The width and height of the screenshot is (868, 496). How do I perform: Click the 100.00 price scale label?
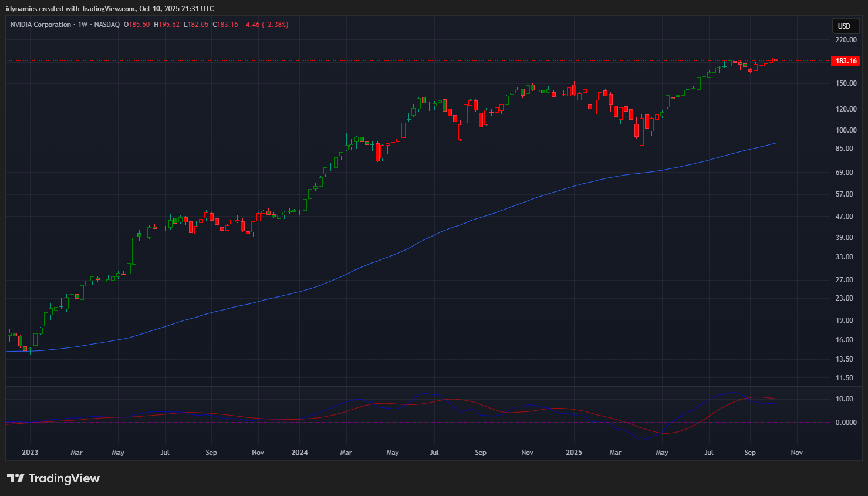point(846,130)
